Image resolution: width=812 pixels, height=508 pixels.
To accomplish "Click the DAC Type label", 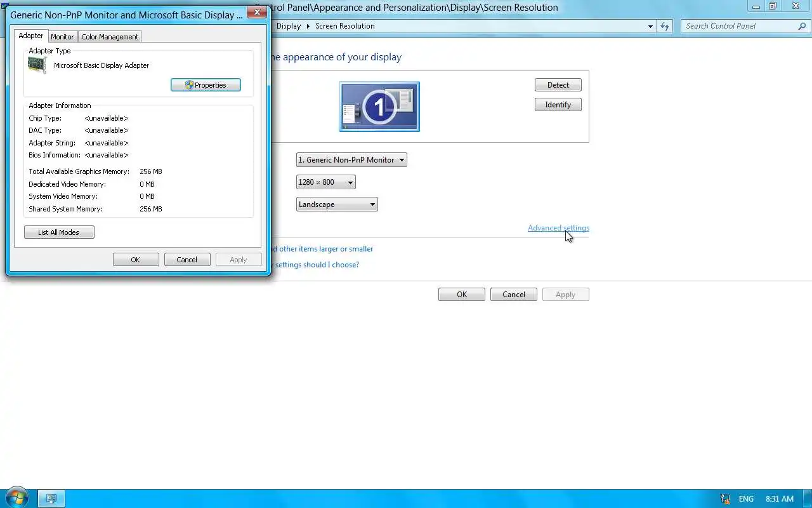I will [45, 130].
